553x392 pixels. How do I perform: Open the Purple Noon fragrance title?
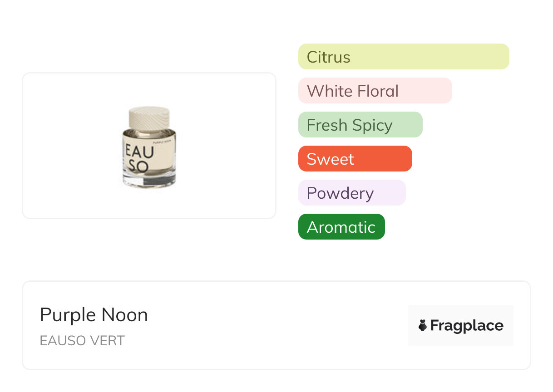point(94,315)
